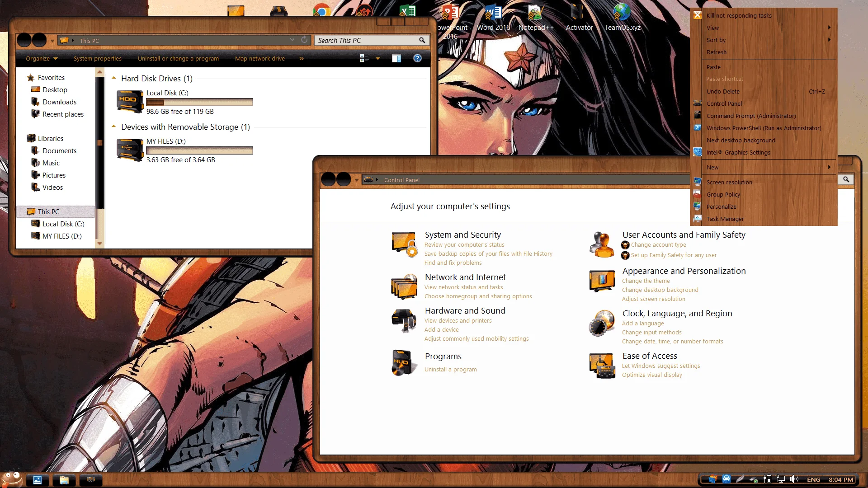This screenshot has width=868, height=488.
Task: Click the navigation pane scrollbar down arrow
Action: pos(99,244)
